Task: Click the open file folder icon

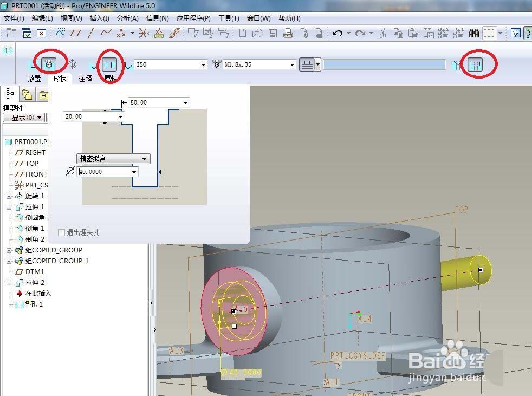Action: (257, 33)
